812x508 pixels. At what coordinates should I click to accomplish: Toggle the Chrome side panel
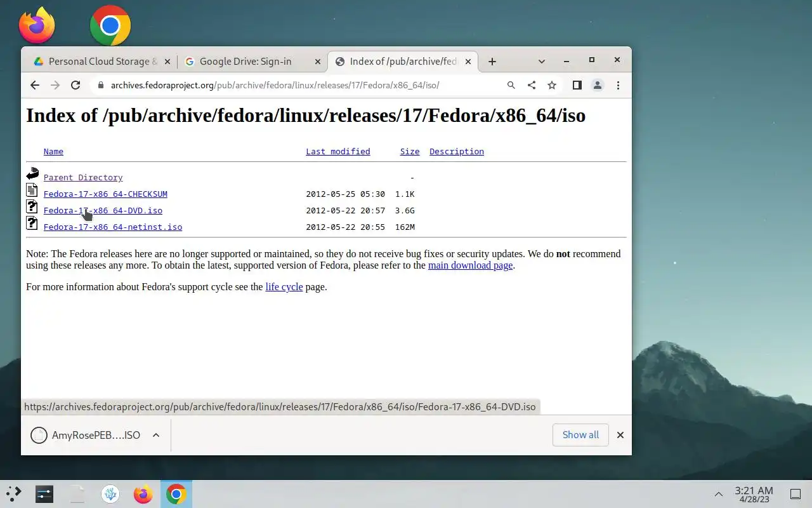point(577,85)
